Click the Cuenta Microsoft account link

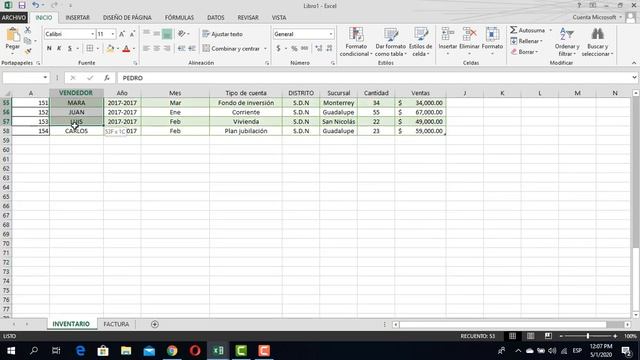594,17
